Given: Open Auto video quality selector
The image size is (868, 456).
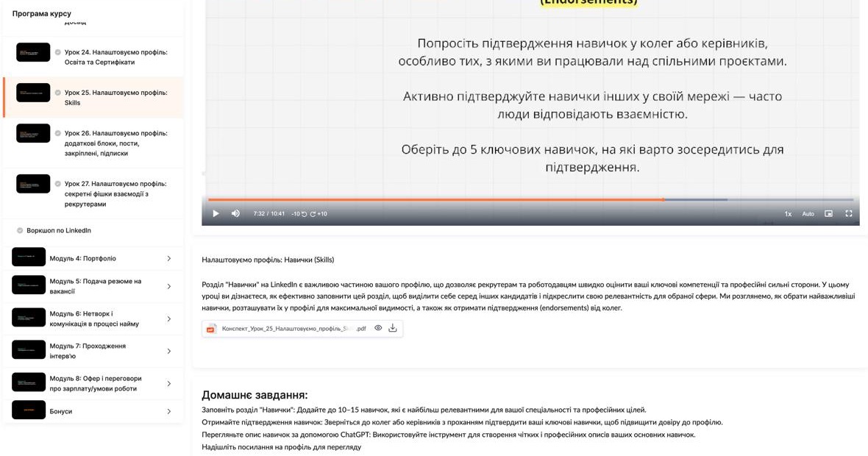Looking at the screenshot, I should (808, 213).
